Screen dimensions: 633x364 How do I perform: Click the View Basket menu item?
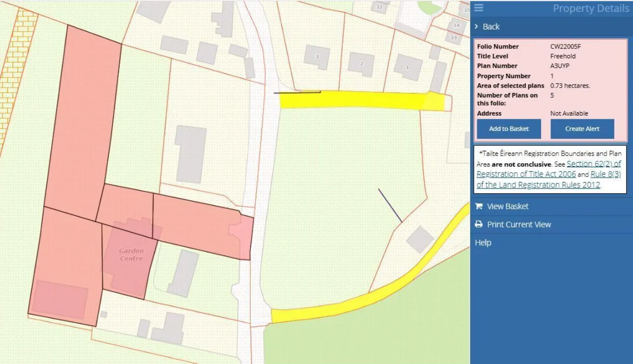click(x=507, y=206)
